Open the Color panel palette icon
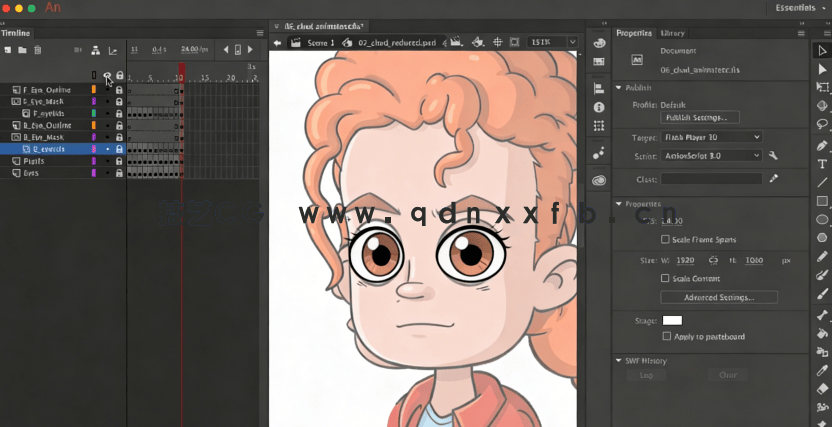 [x=599, y=43]
